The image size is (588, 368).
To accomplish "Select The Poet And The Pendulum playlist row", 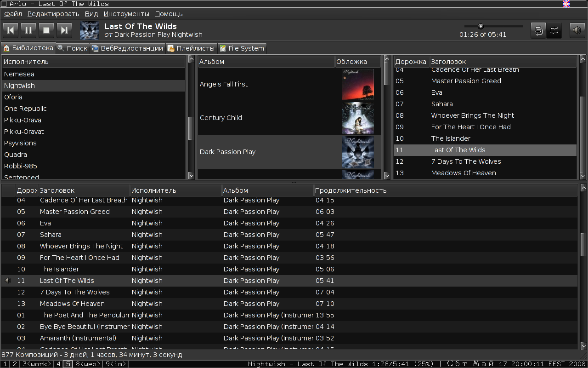I will click(x=290, y=315).
